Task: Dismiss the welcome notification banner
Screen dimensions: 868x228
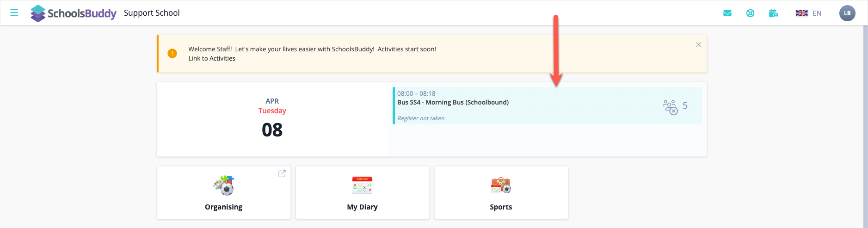Action: tap(698, 45)
